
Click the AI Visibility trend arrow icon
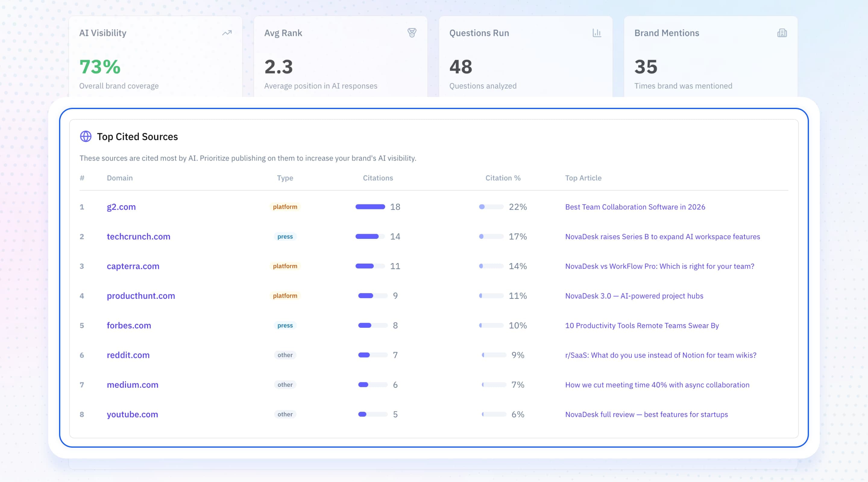(227, 33)
